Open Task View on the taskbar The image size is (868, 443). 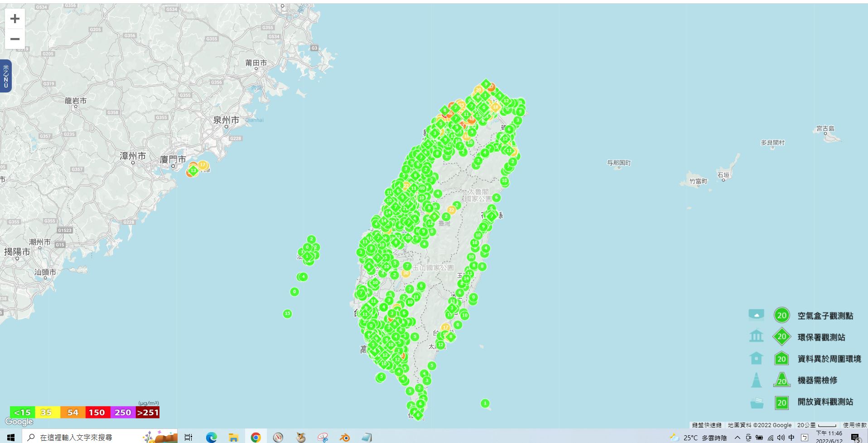tap(188, 437)
